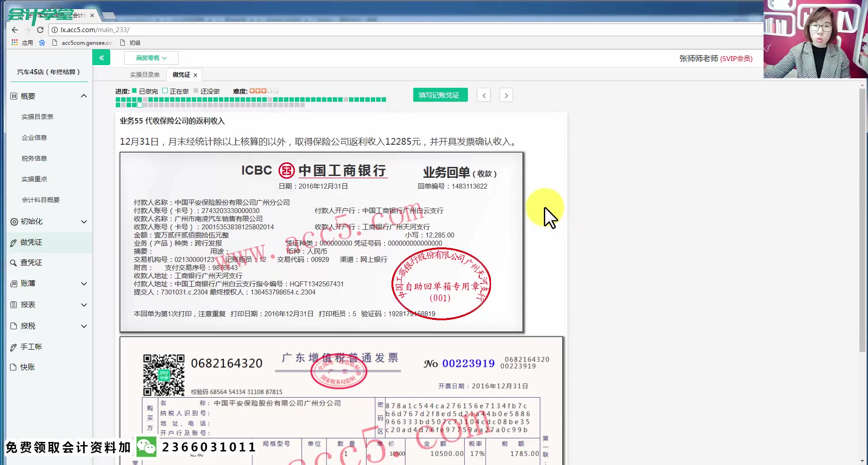Viewport: 868px width, 465px height.
Task: Click the 快账 document icon
Action: pyautogui.click(x=14, y=367)
